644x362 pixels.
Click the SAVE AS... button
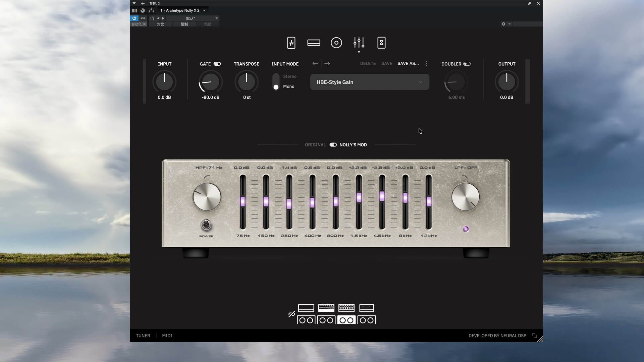click(408, 63)
